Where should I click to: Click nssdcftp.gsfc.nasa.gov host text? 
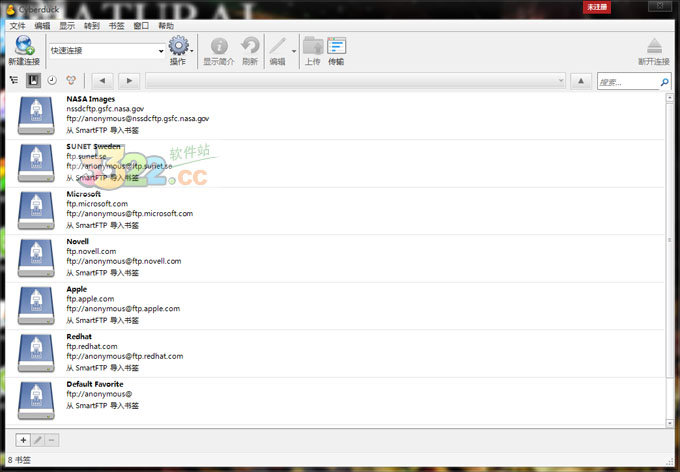pos(105,109)
